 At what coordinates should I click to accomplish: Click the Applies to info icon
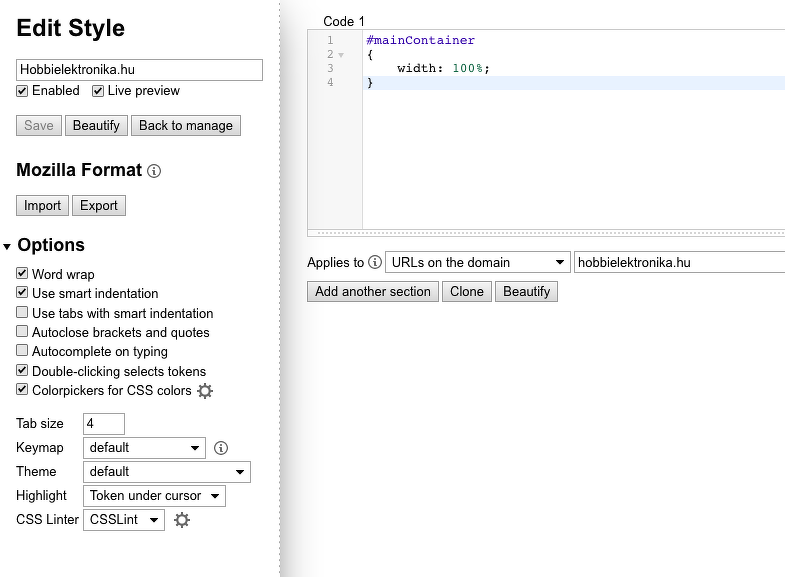point(375,263)
